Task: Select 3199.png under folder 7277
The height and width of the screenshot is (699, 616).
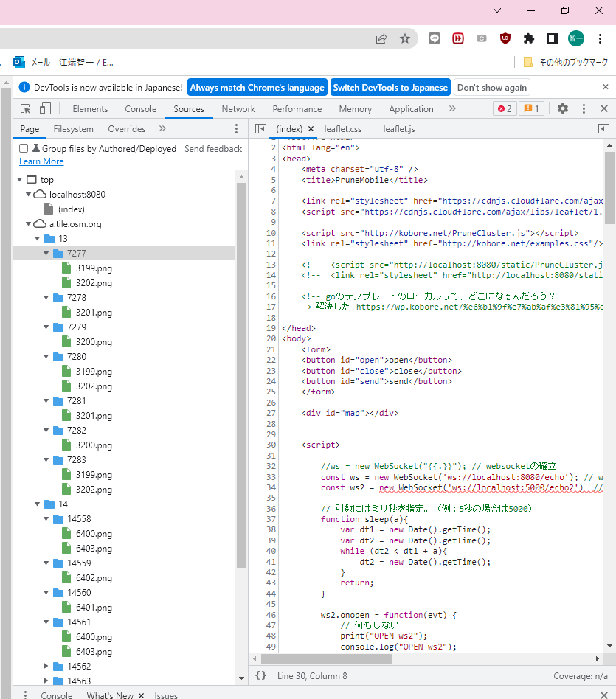Action: 94,268
